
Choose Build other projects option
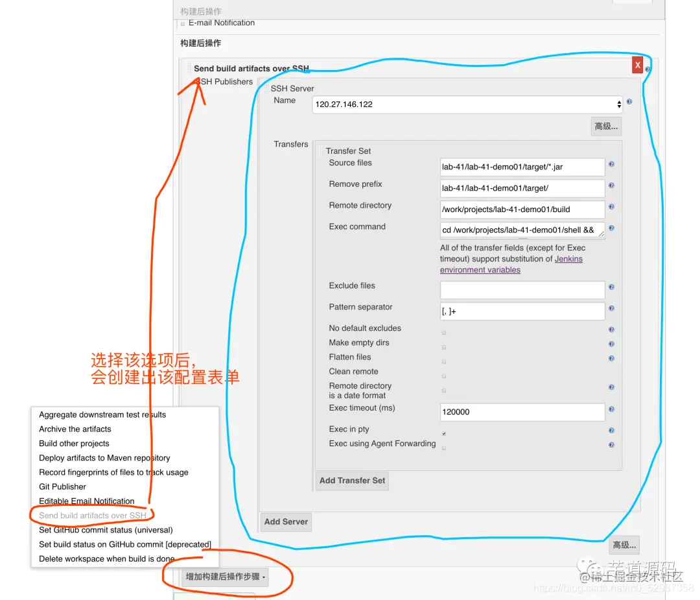74,443
